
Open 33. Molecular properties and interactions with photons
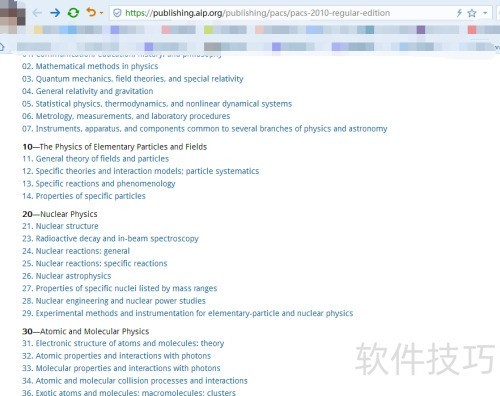coord(121,369)
